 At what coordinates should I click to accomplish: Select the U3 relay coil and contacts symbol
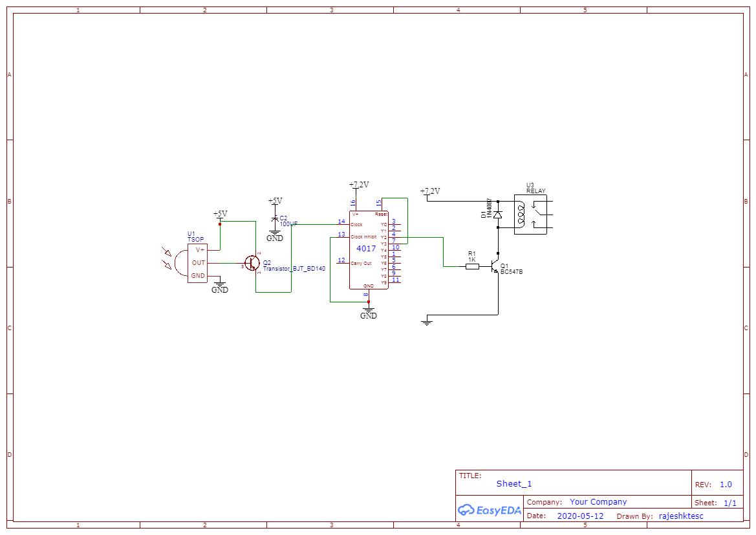tap(534, 215)
